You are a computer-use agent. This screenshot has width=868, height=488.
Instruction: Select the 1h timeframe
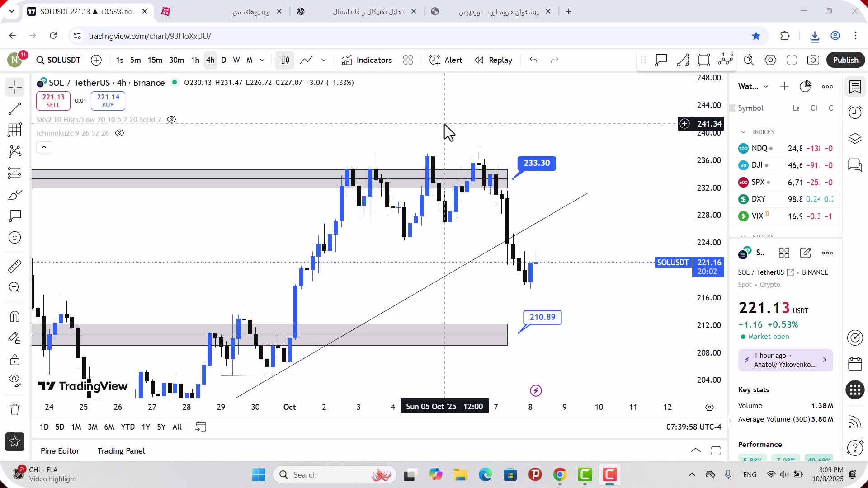coord(195,60)
